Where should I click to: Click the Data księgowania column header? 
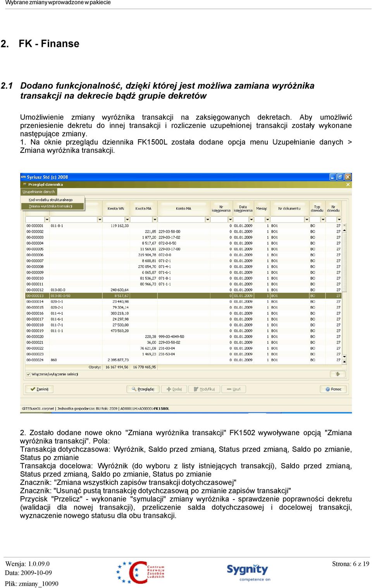(x=243, y=209)
